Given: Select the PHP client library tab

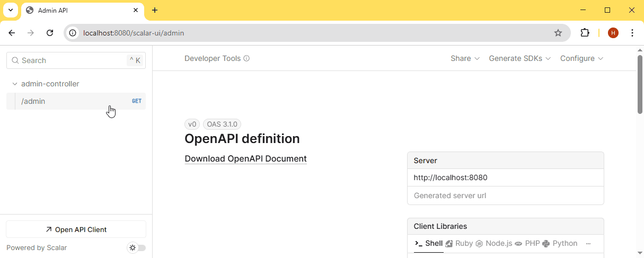Looking at the screenshot, I should pyautogui.click(x=527, y=244).
